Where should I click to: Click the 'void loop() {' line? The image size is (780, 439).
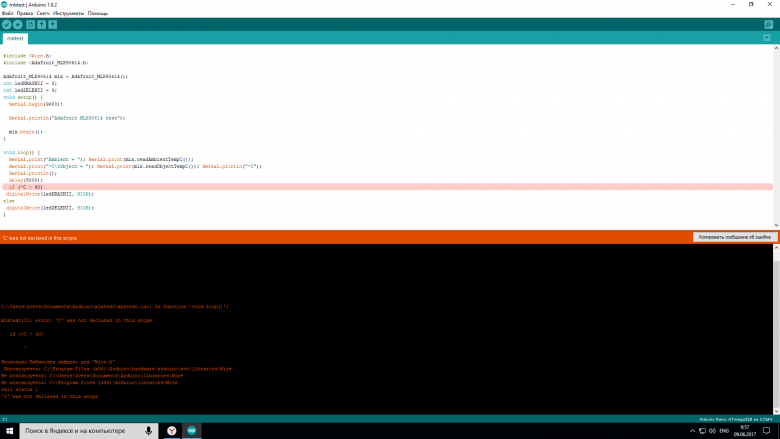tap(21, 153)
